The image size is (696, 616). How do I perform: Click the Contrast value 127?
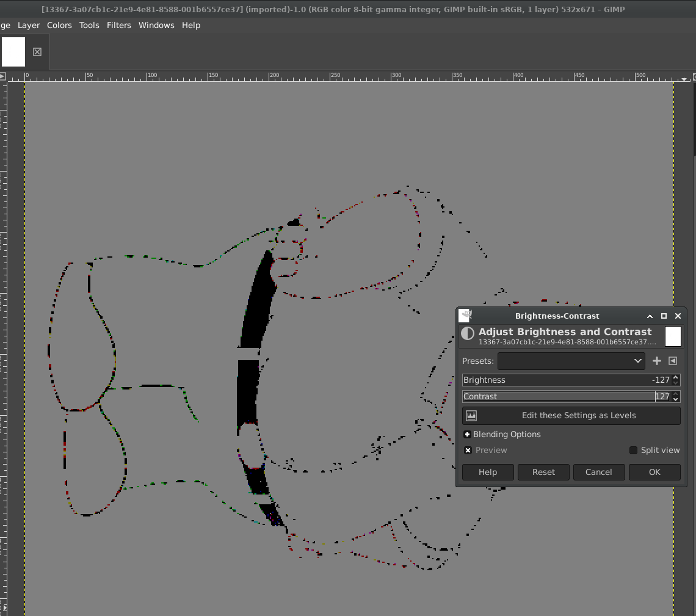[662, 396]
